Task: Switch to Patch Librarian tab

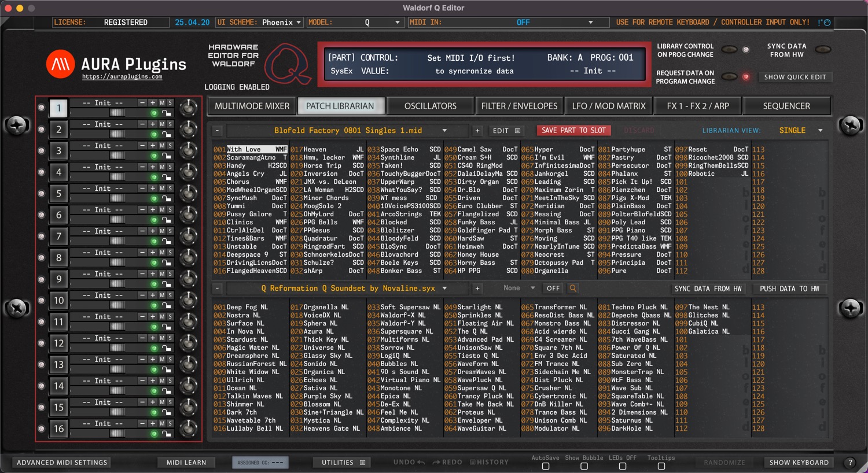Action: (x=340, y=106)
